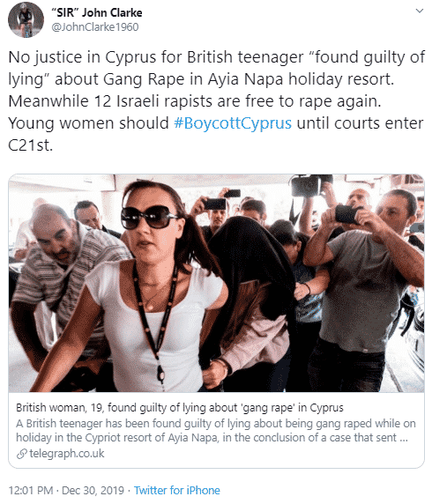Visit the @JohnClarke1960 handle
Screen dimensions: 432x504
[95, 27]
